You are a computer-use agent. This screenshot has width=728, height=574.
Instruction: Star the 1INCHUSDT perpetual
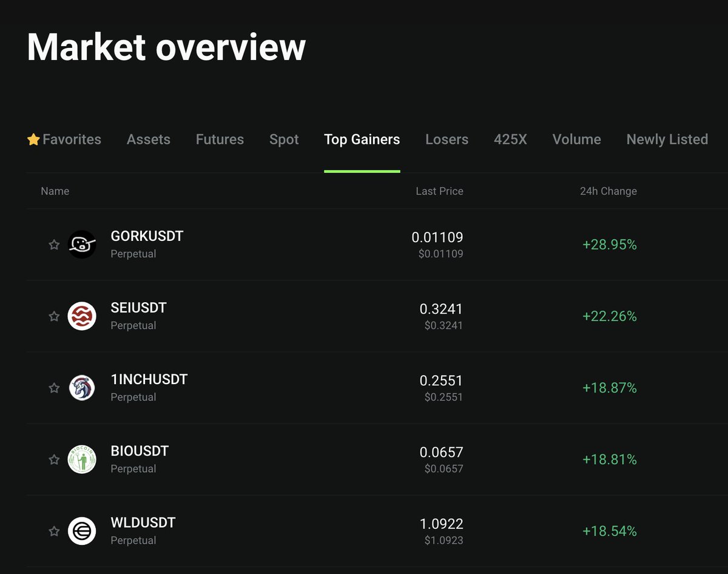pos(54,388)
